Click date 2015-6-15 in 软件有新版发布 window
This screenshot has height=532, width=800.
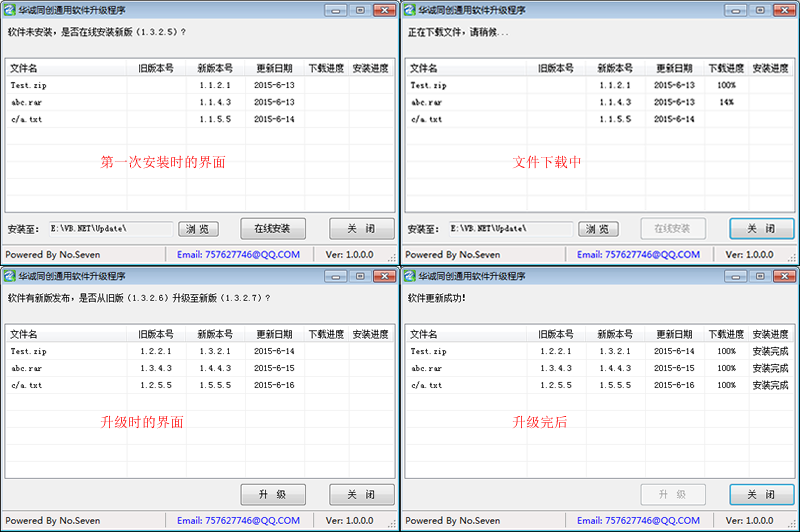tap(274, 368)
